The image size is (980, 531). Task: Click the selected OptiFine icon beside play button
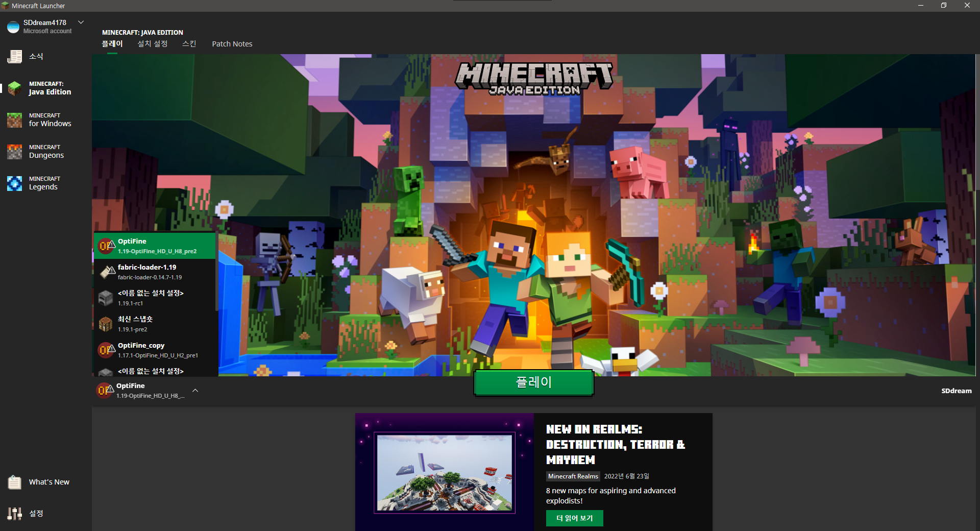coord(105,391)
